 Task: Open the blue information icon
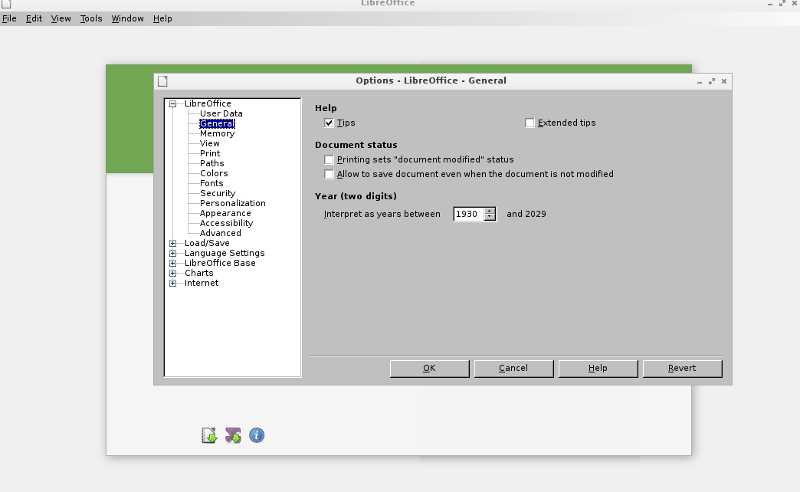(257, 435)
